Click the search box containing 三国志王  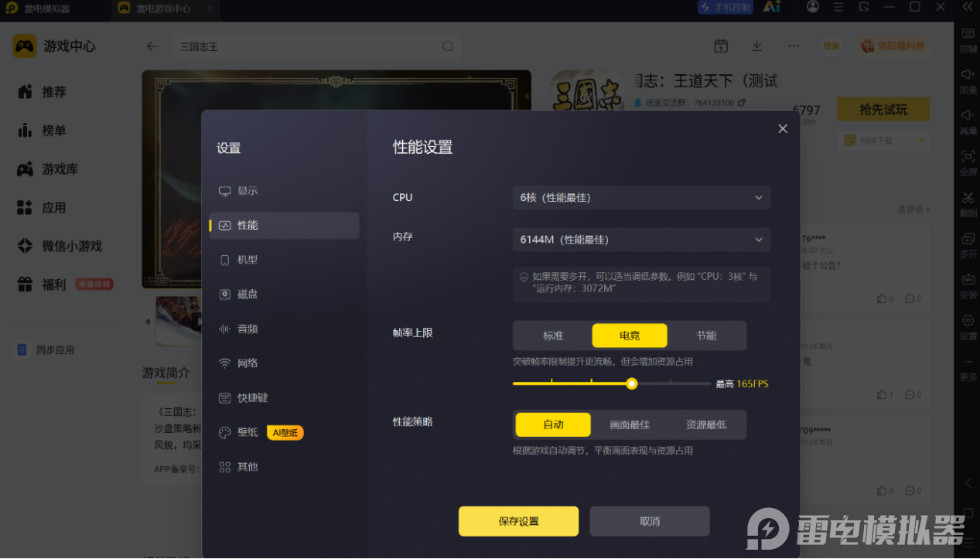(x=316, y=46)
